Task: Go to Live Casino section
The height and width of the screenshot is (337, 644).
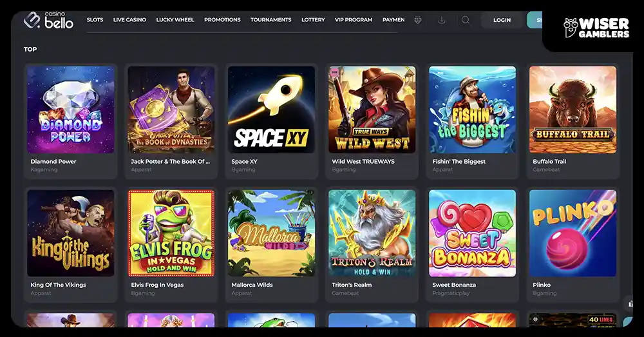Action: (130, 20)
